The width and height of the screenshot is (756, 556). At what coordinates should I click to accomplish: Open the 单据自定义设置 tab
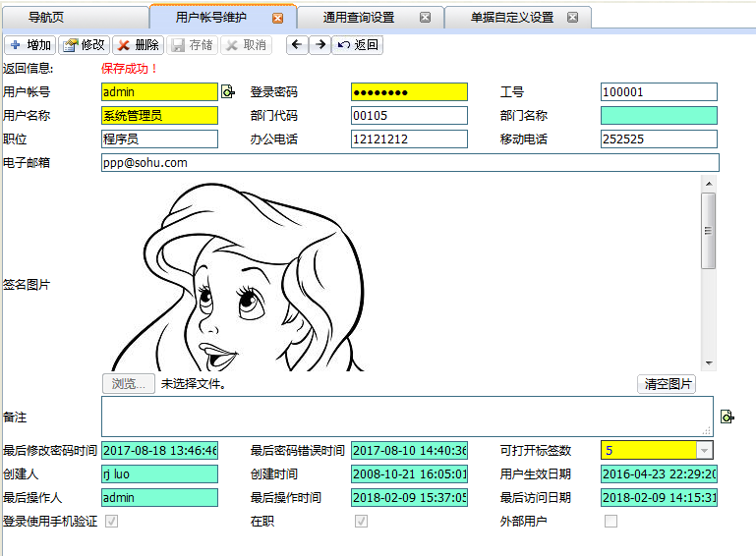click(x=512, y=18)
